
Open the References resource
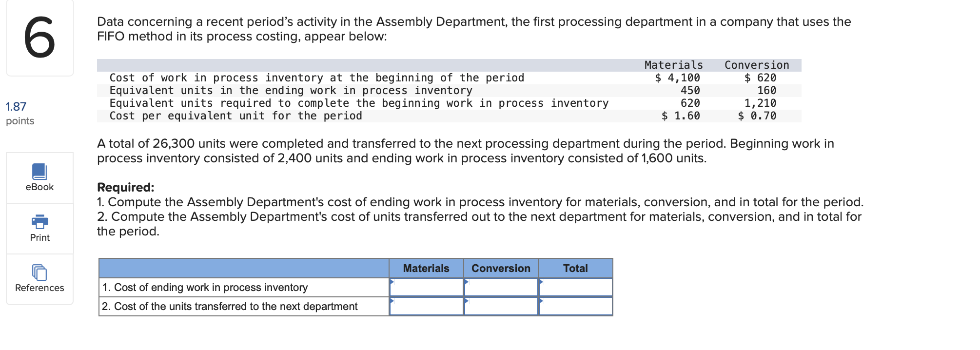click(x=39, y=279)
